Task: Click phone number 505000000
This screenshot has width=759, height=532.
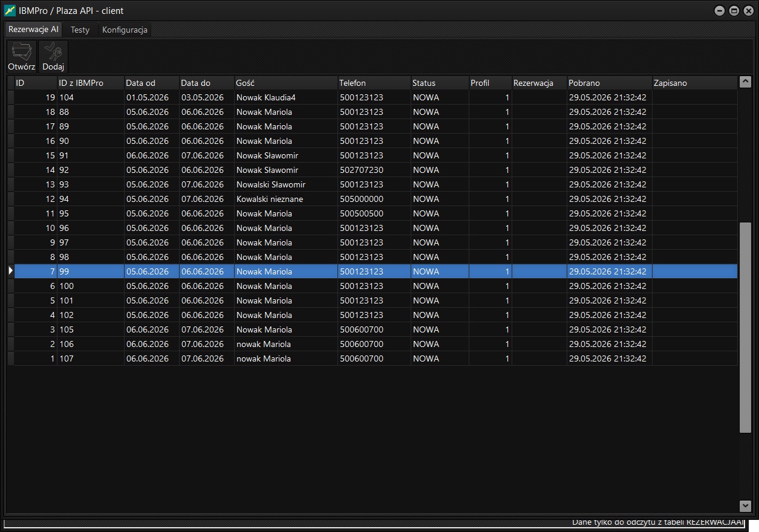Action: click(x=361, y=199)
